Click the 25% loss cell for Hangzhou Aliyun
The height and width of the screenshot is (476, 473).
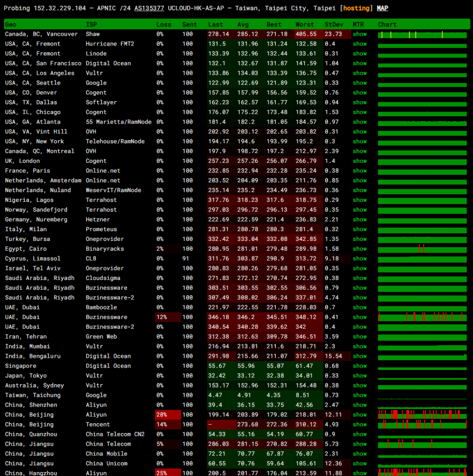[x=168, y=473]
